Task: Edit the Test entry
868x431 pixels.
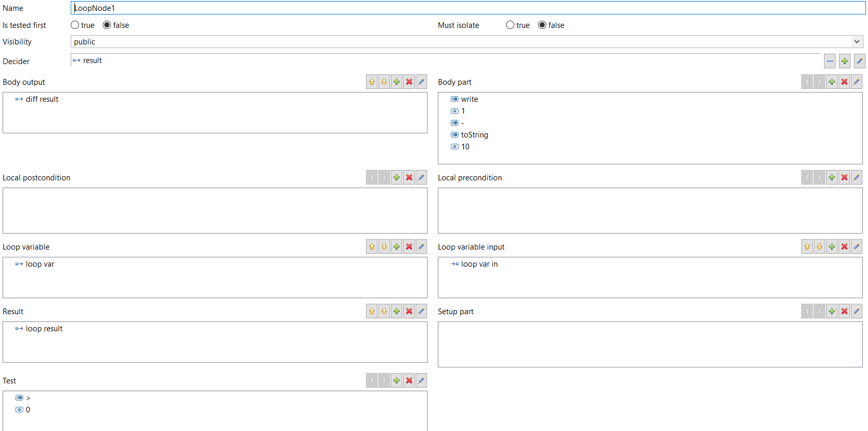Action: pos(421,380)
